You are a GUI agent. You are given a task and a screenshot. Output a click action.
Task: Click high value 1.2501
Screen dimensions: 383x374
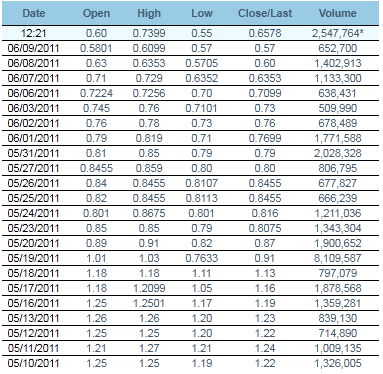pyautogui.click(x=149, y=303)
